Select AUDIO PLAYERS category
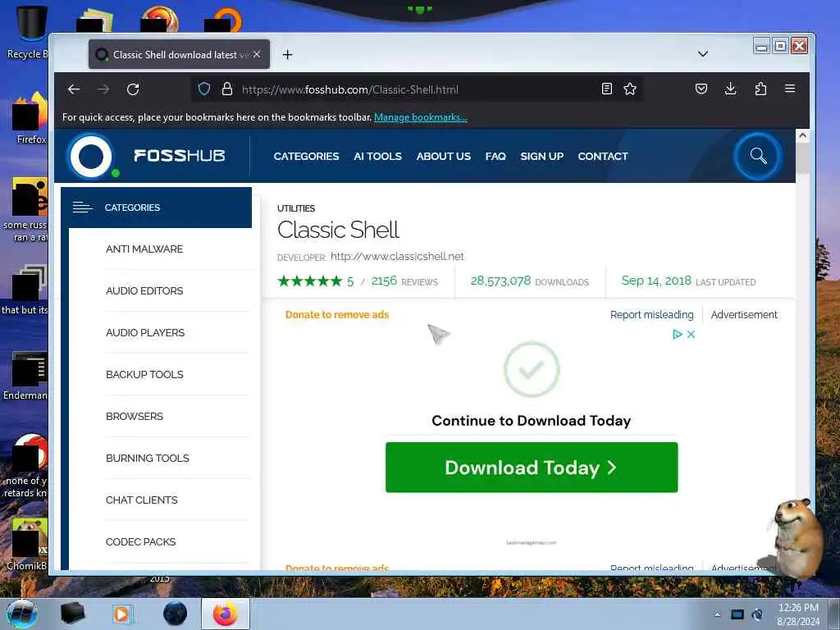The width and height of the screenshot is (840, 630). tap(145, 333)
